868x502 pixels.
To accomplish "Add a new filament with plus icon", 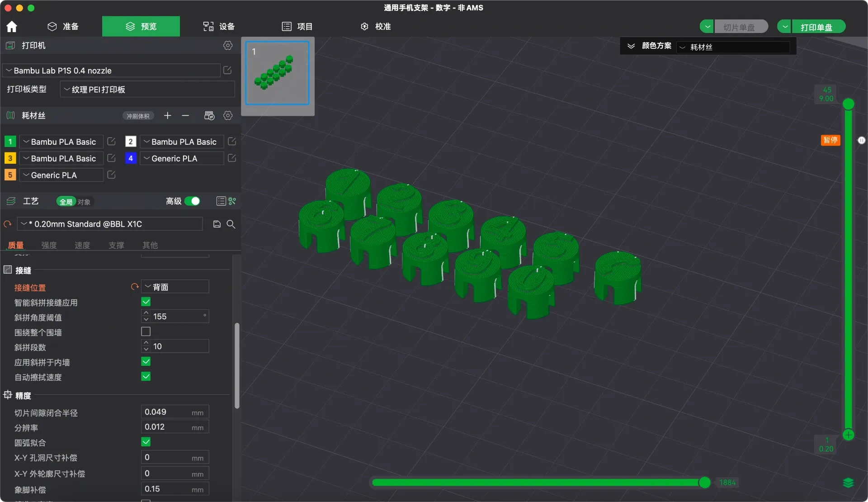I will click(168, 116).
